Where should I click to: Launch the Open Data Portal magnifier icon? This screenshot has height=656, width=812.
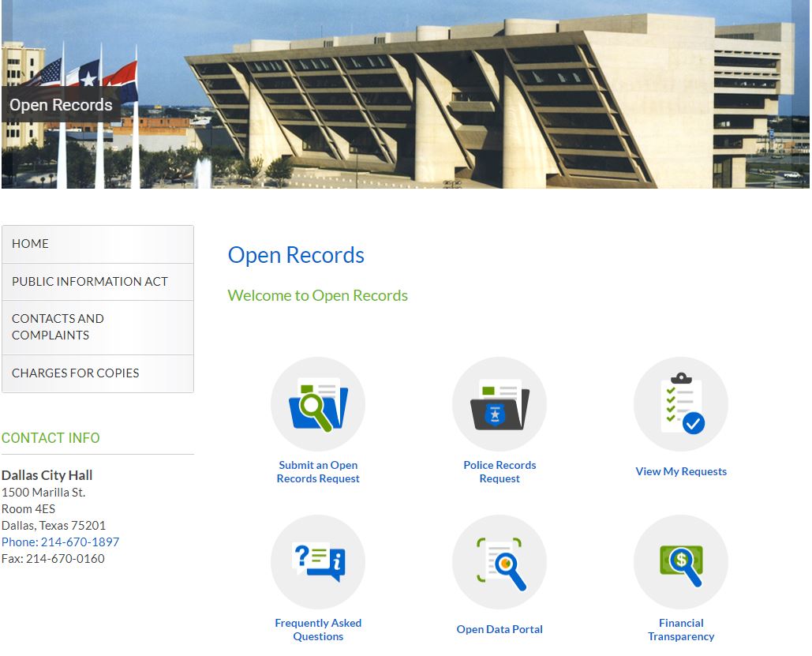tap(500, 562)
